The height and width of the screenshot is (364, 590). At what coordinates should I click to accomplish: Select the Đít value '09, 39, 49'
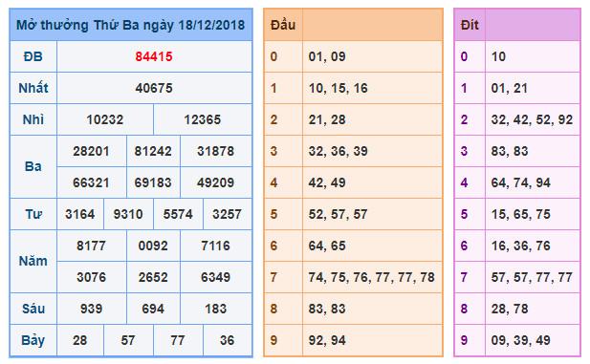521,341
